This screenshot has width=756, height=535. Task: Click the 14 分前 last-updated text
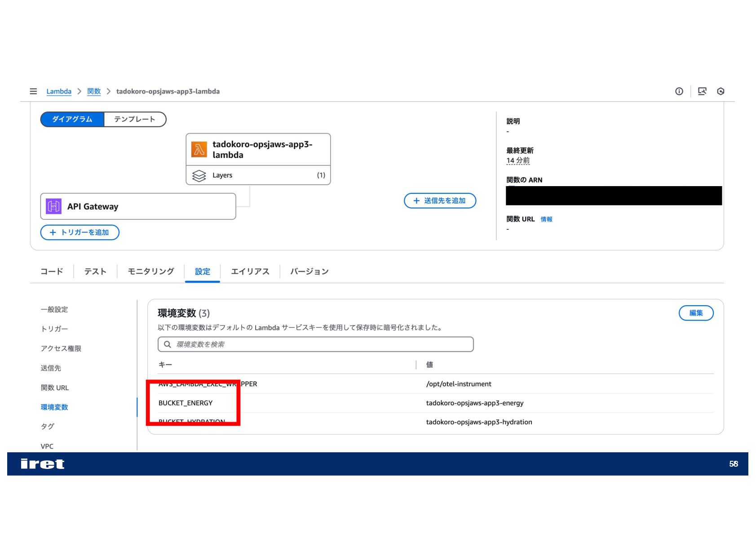(x=518, y=160)
